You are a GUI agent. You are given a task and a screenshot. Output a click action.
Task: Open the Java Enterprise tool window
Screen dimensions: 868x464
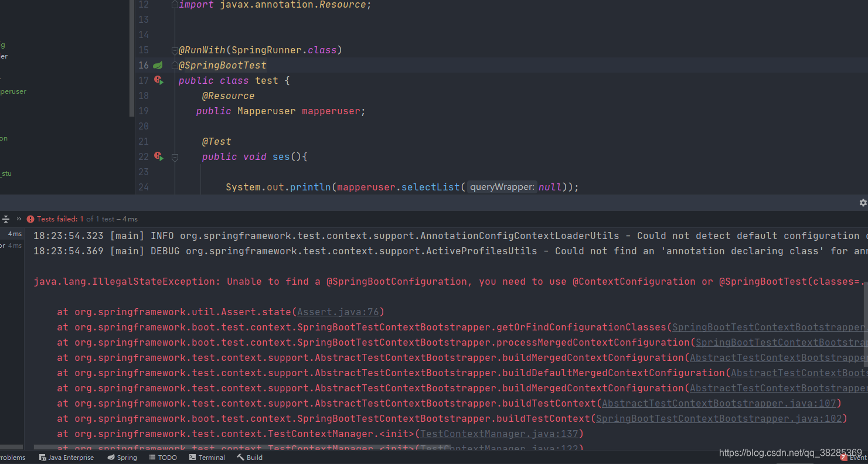[66, 458]
